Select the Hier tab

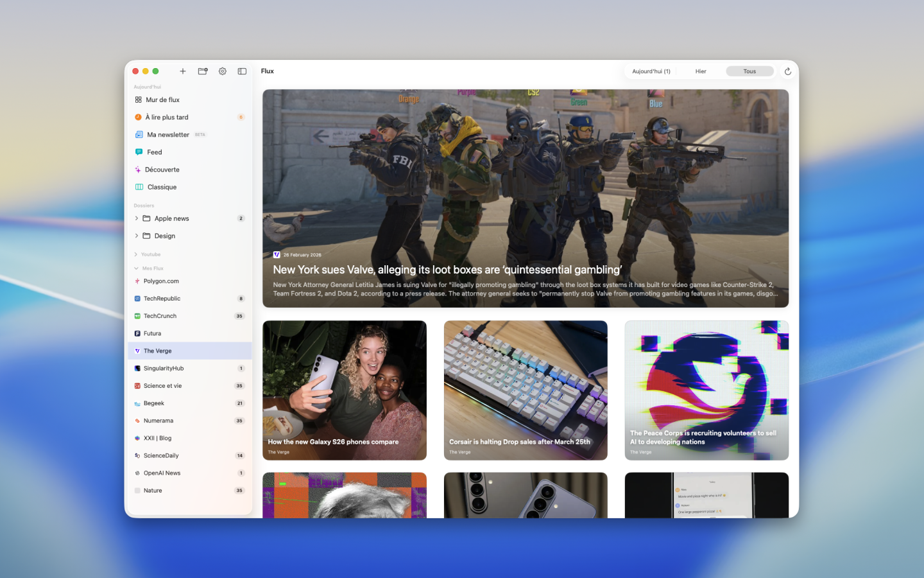701,71
